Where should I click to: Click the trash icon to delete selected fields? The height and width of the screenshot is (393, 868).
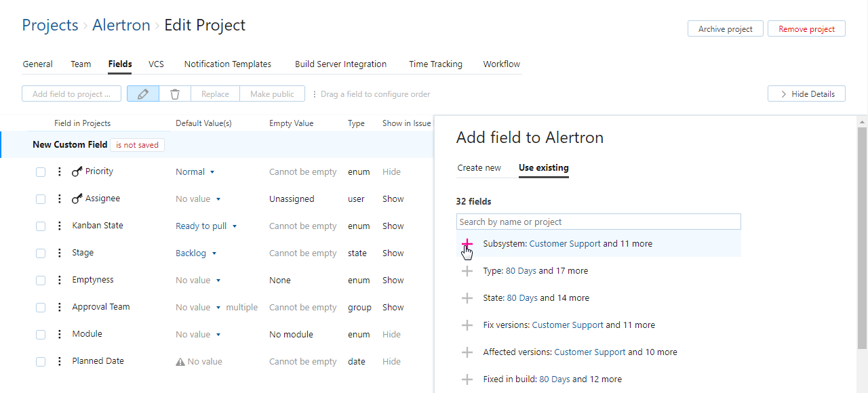click(x=175, y=94)
